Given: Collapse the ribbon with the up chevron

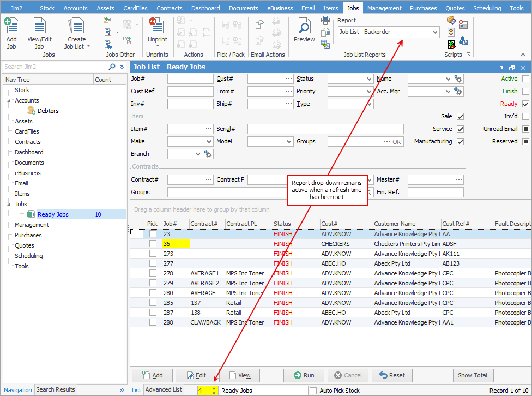Looking at the screenshot, I should tap(523, 55).
